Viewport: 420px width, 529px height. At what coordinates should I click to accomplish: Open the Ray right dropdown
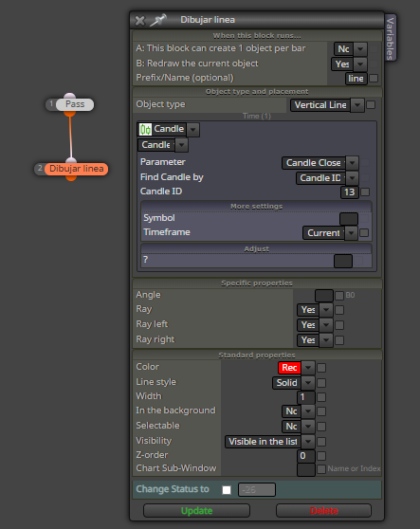(315, 340)
